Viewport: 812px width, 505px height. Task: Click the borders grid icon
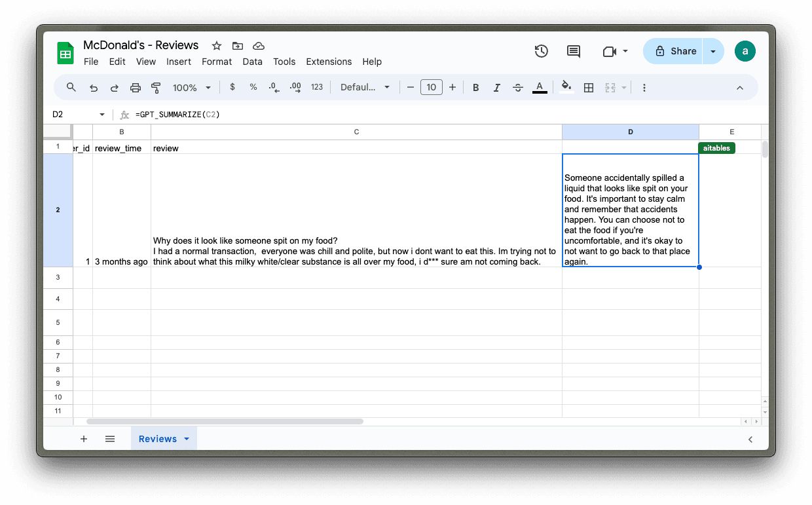(x=589, y=88)
